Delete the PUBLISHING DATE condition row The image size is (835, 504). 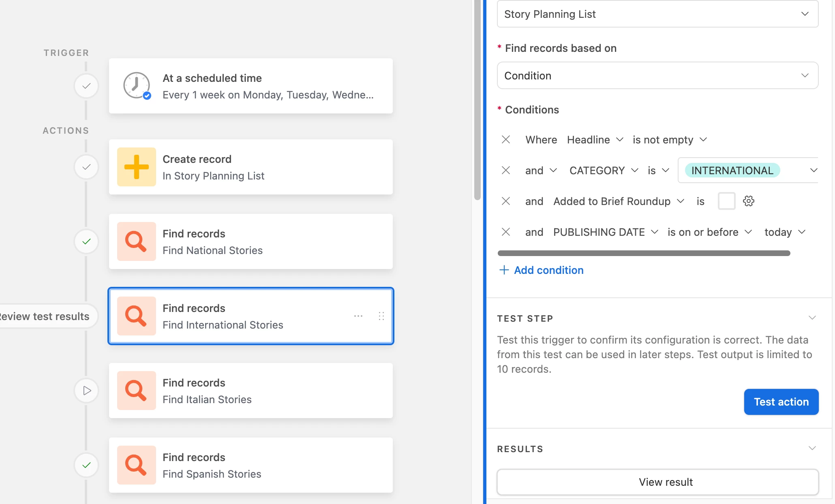click(505, 232)
